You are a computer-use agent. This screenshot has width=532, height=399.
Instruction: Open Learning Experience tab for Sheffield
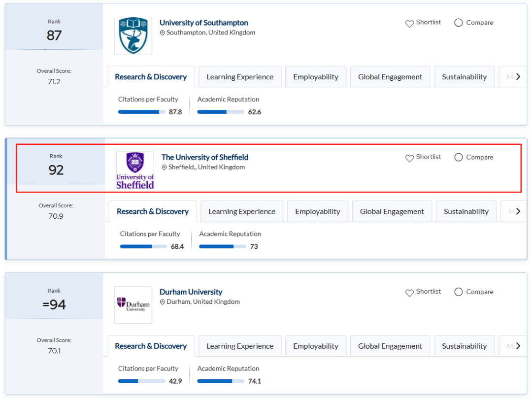point(242,211)
